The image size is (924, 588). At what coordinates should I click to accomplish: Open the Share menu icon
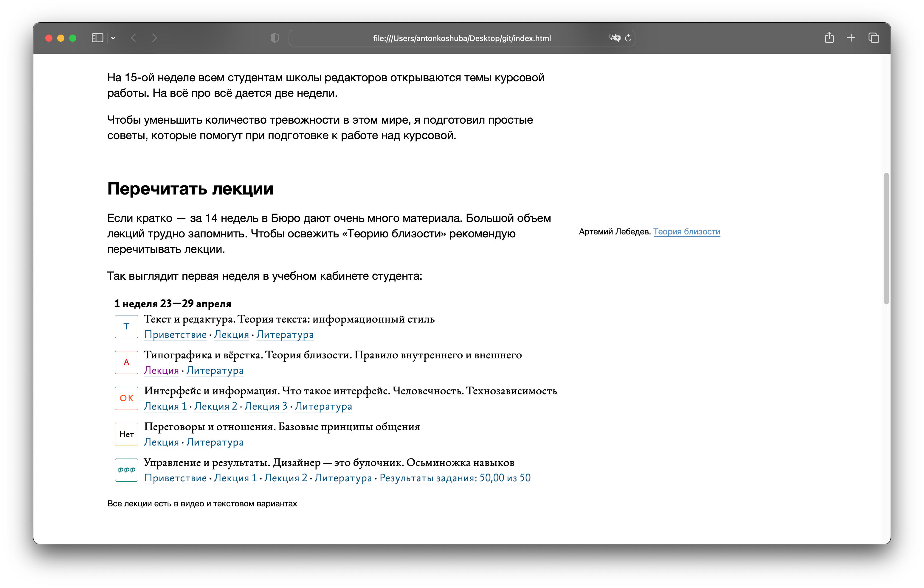point(829,38)
